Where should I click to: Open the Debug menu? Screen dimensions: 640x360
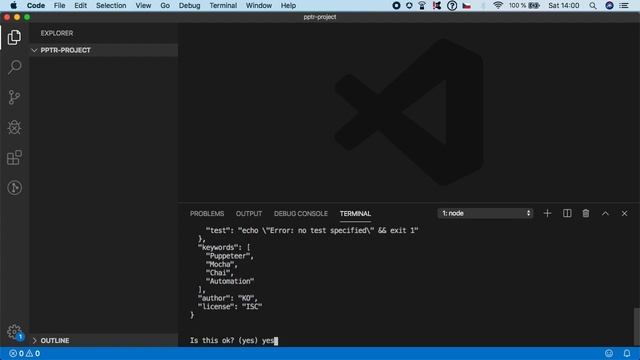[189, 6]
